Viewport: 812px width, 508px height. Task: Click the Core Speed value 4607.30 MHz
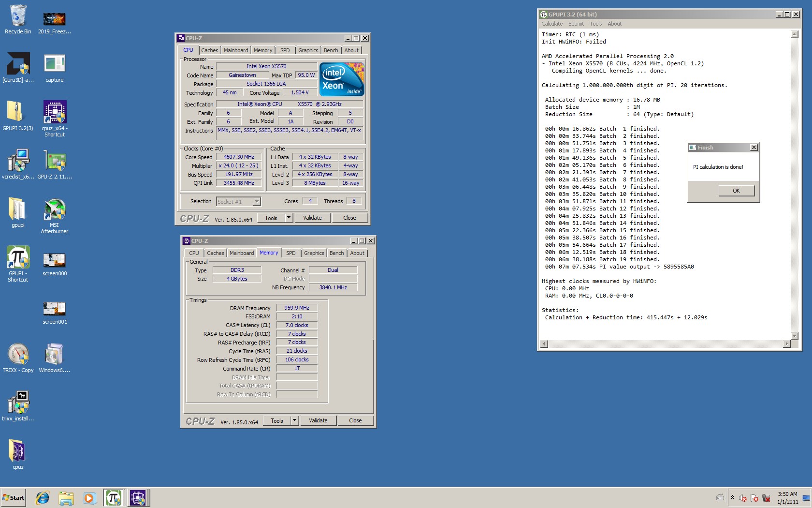[x=239, y=157]
